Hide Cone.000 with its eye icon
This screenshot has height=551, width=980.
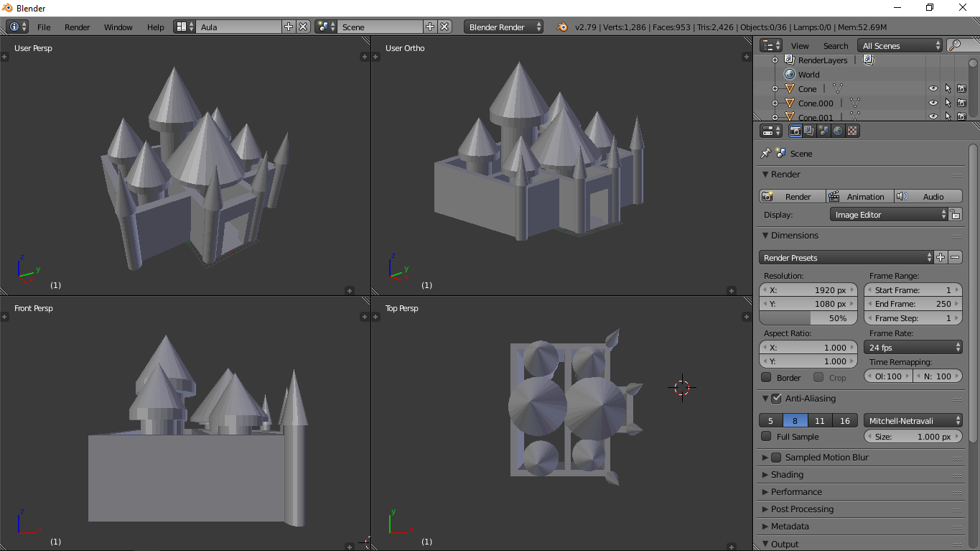[x=933, y=103]
